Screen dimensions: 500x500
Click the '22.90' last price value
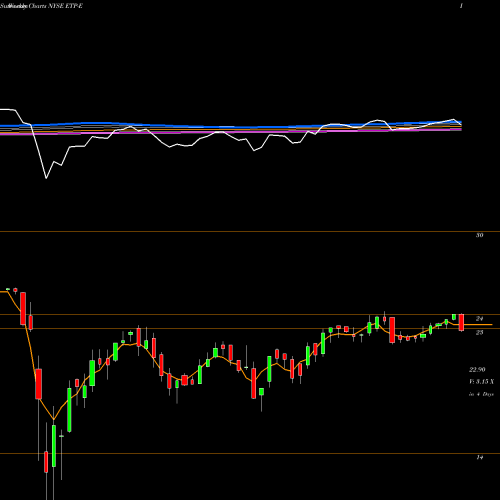tap(477, 369)
